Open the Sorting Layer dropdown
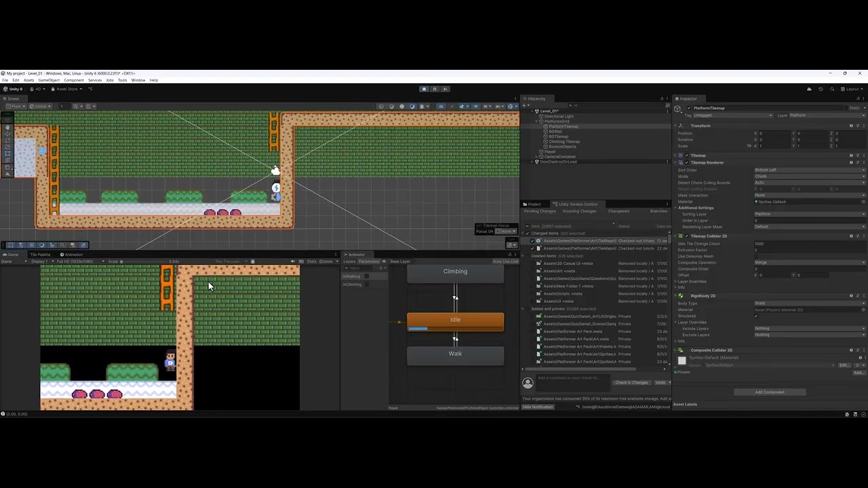The image size is (868, 488). tap(810, 214)
